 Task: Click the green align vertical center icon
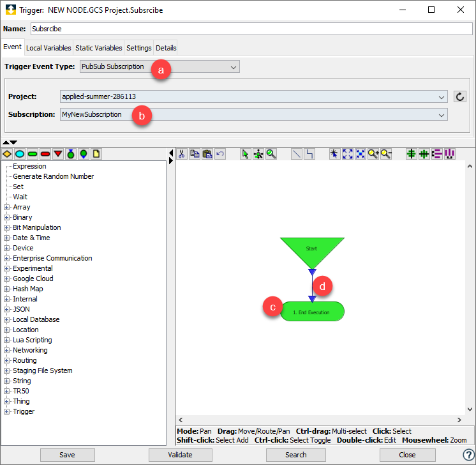[x=412, y=154]
